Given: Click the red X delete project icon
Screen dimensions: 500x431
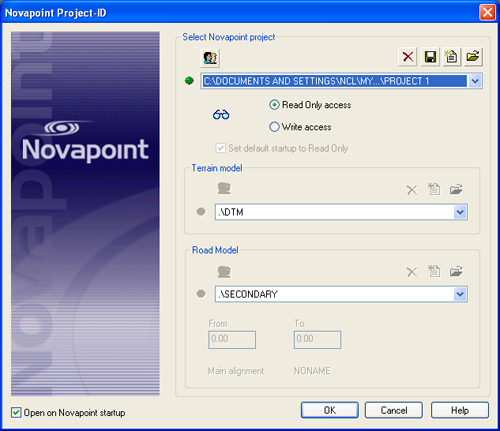Looking at the screenshot, I should pos(408,57).
